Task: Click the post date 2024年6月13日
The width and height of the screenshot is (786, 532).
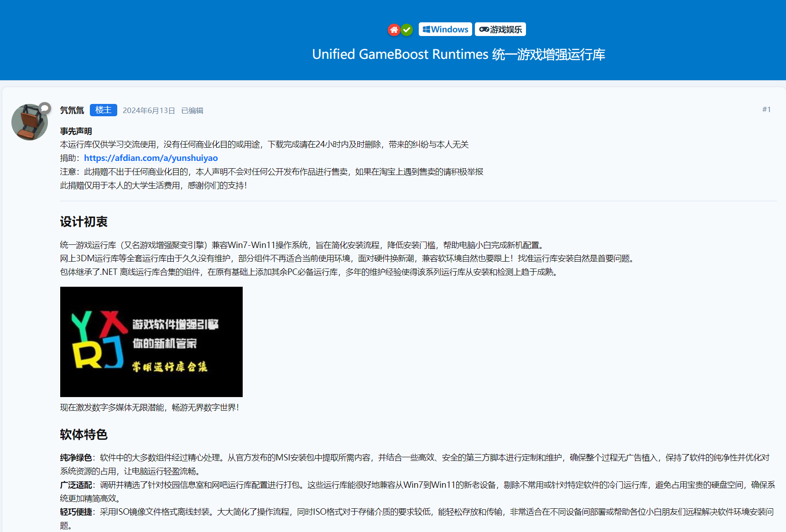Action: tap(149, 110)
